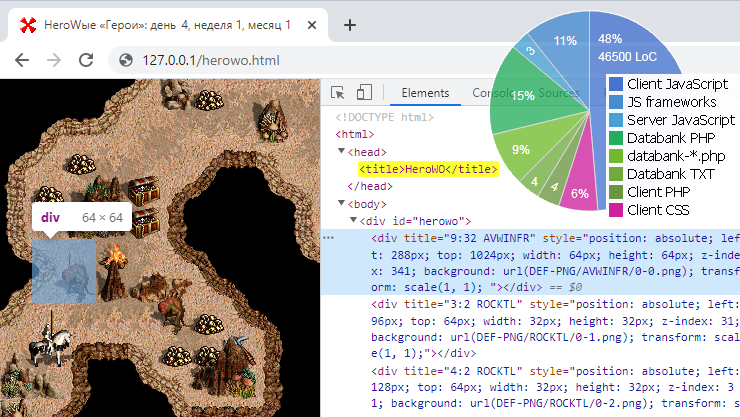Switch to the Sources tab
Image resolution: width=740 pixels, height=417 pixels.
(x=559, y=93)
